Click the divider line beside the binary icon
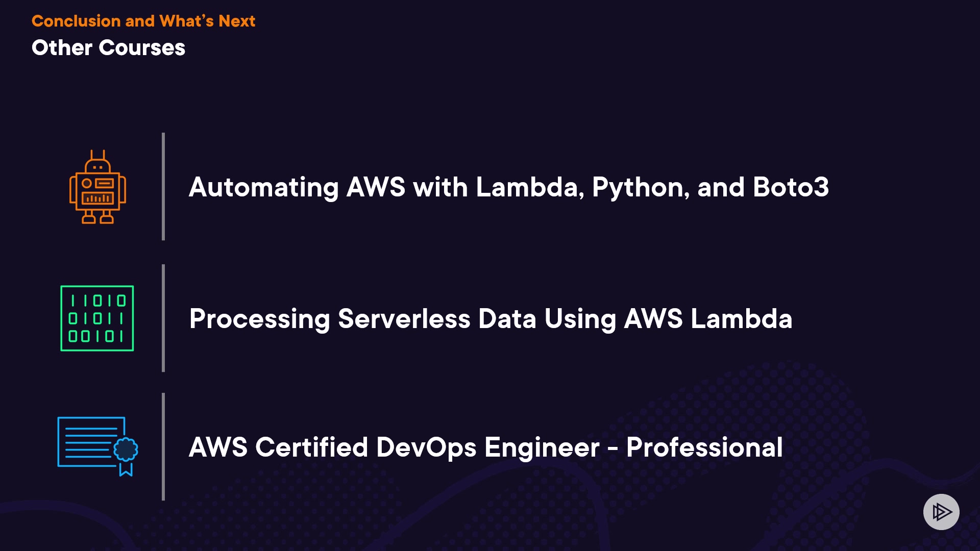Image resolution: width=980 pixels, height=551 pixels. (163, 318)
